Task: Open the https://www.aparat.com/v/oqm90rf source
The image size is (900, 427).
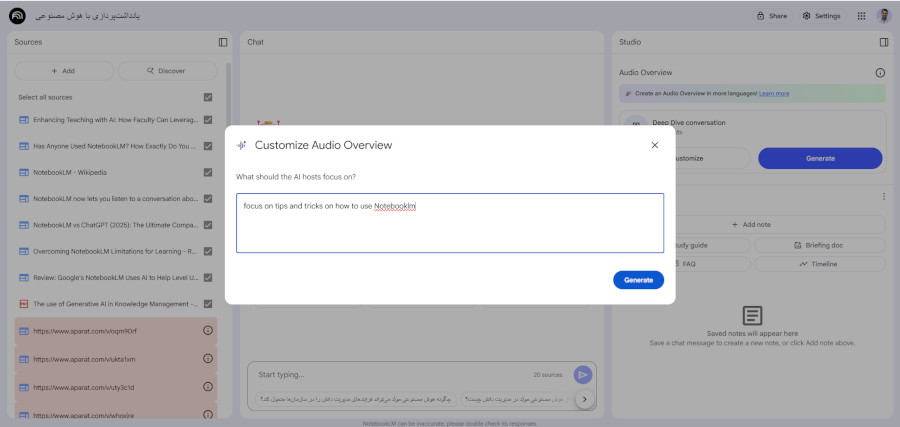Action: click(x=85, y=331)
